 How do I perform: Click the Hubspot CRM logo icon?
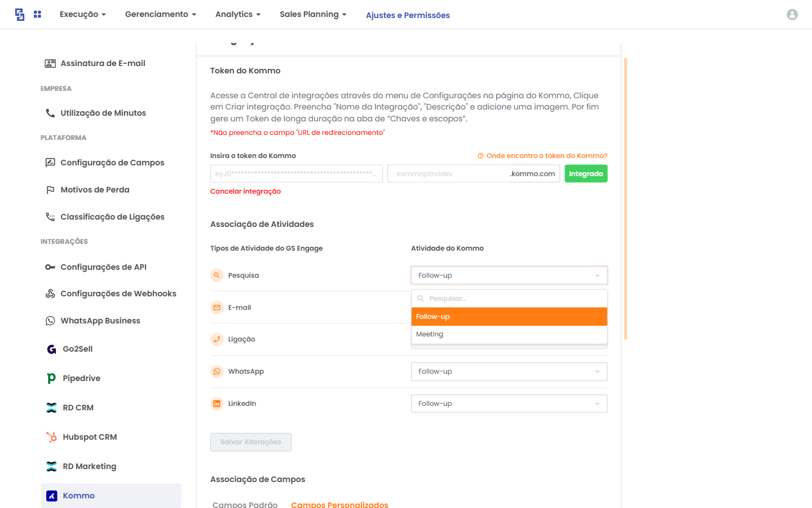coord(51,437)
